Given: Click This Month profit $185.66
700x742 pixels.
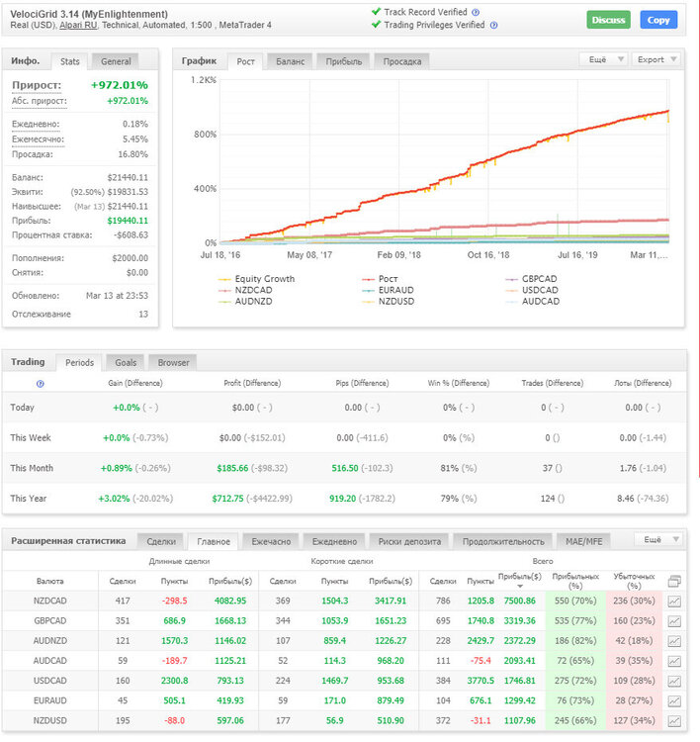Looking at the screenshot, I should (x=232, y=469).
